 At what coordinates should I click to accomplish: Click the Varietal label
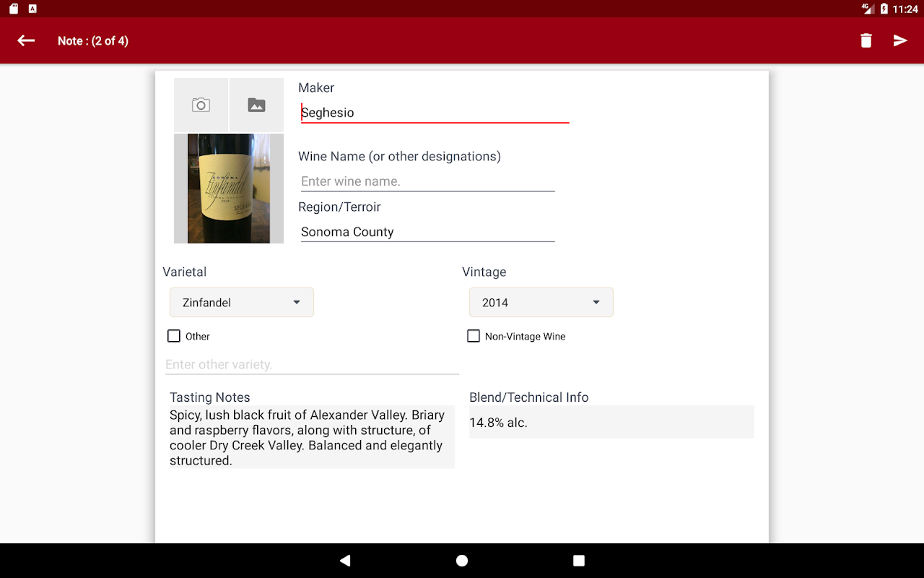click(x=184, y=272)
